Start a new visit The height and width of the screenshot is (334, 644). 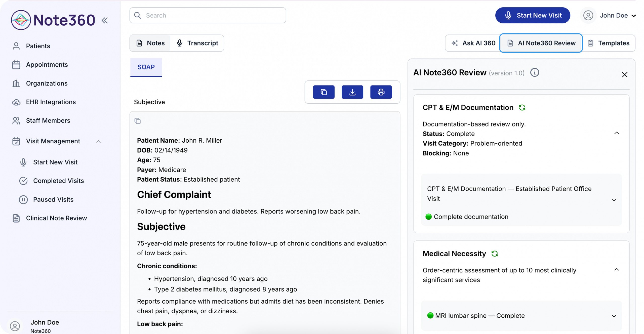tap(533, 15)
